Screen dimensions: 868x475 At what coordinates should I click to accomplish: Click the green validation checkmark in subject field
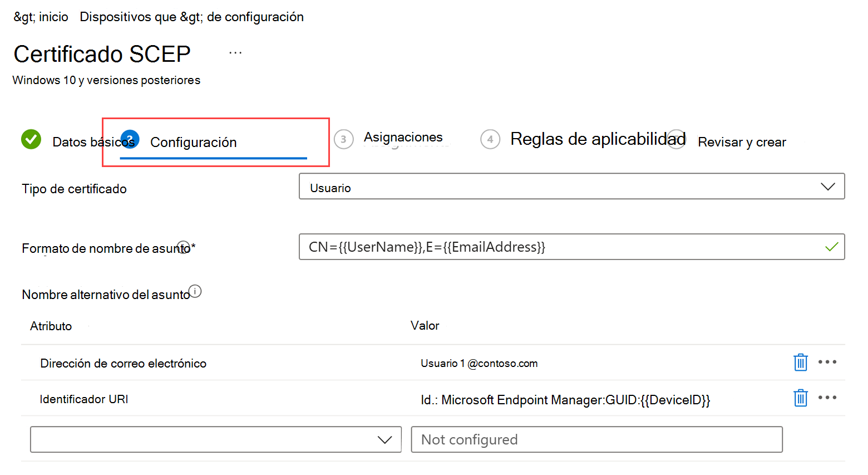click(x=831, y=247)
